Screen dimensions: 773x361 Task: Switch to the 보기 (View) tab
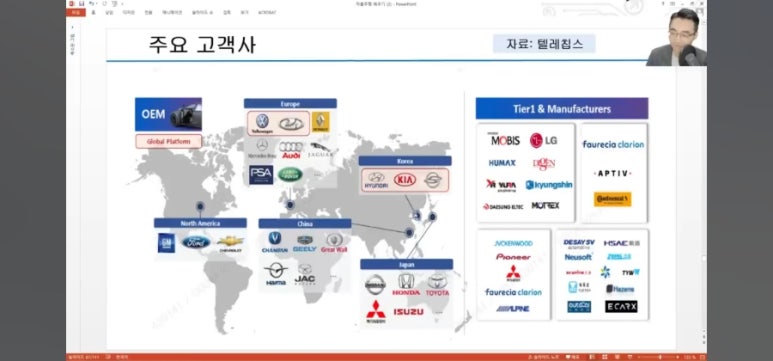[244, 12]
